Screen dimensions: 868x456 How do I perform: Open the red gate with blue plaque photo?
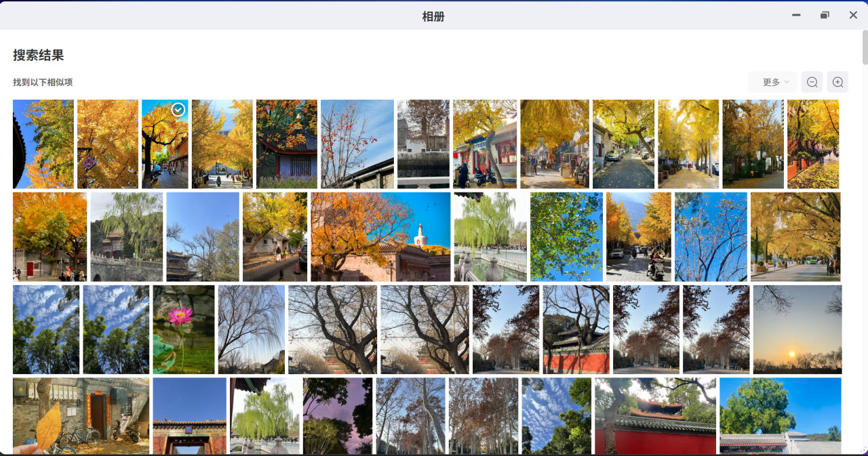[x=189, y=415]
